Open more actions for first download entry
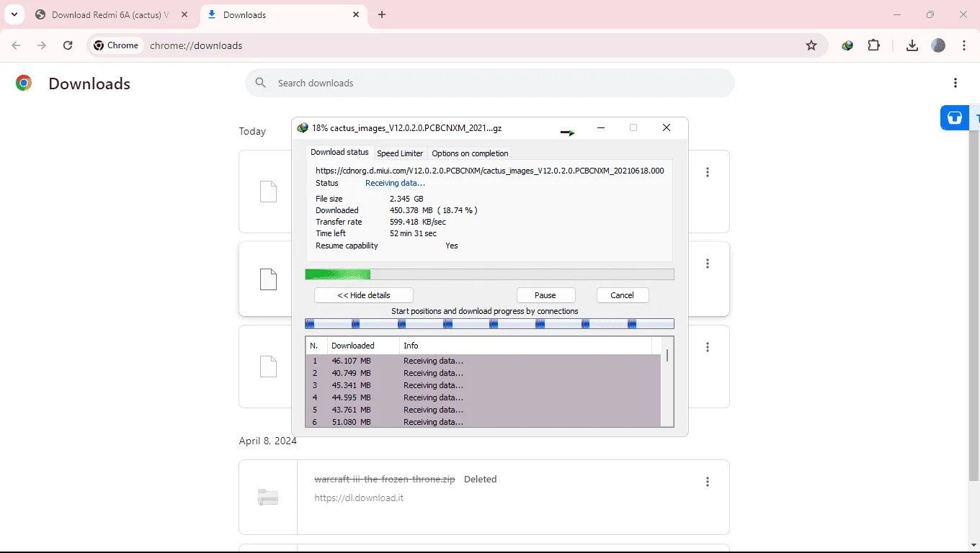The image size is (980, 553). click(x=708, y=172)
